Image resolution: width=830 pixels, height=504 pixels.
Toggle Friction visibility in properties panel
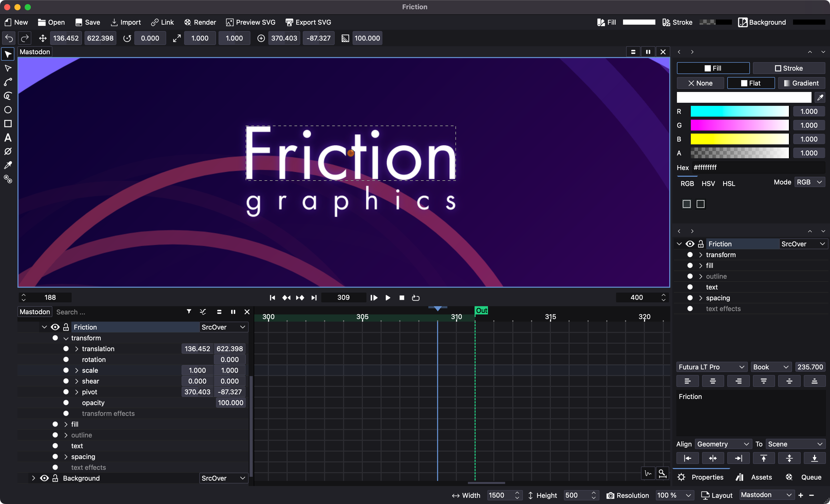pos(690,244)
